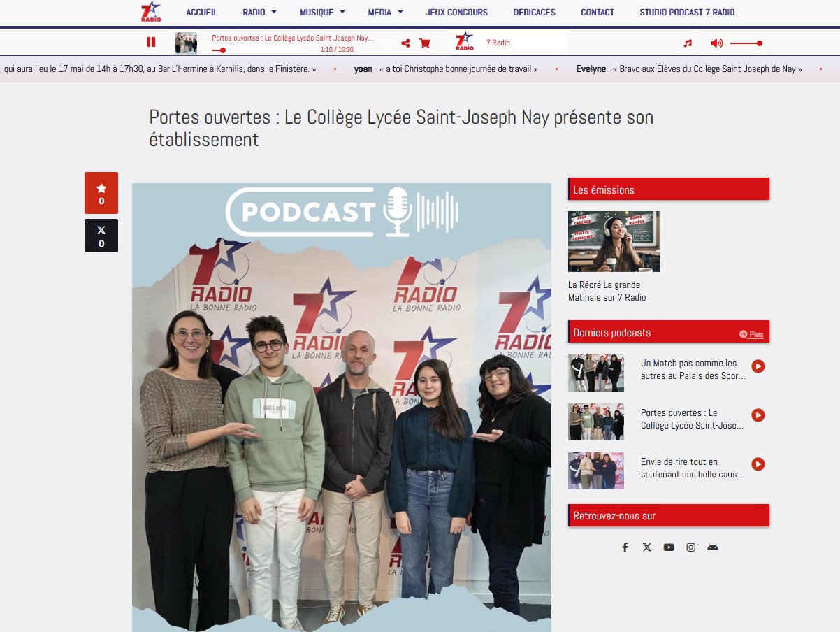Click the music note icon
This screenshot has height=632, width=840.
(688, 43)
